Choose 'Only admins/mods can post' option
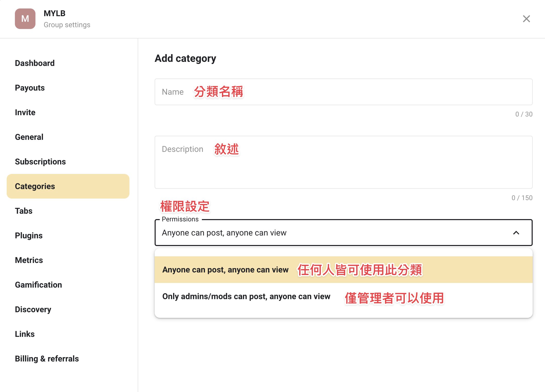 point(343,296)
